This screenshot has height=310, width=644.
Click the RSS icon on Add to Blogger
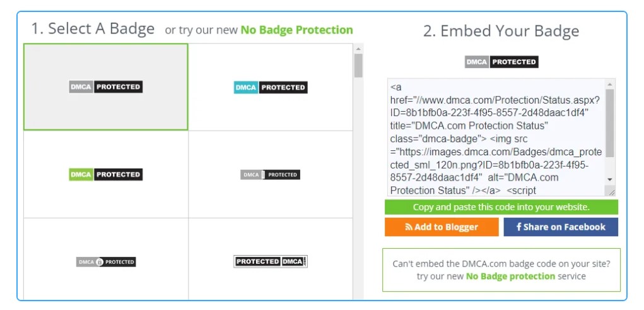click(409, 227)
